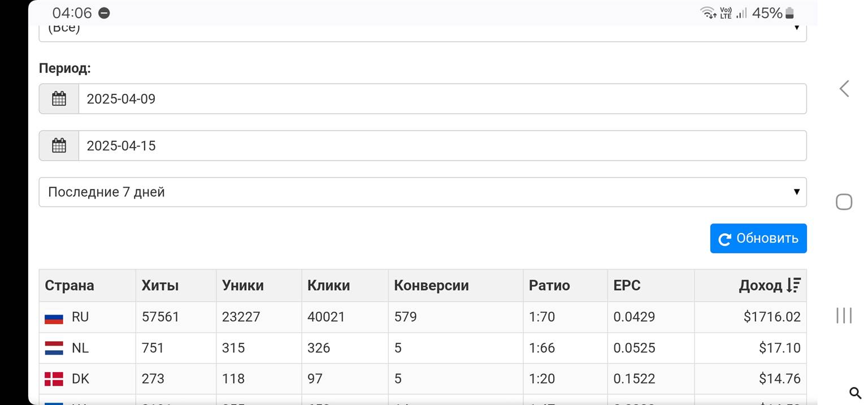Image resolution: width=868 pixels, height=405 pixels.
Task: Tap the magnifier search icon
Action: coord(854,393)
